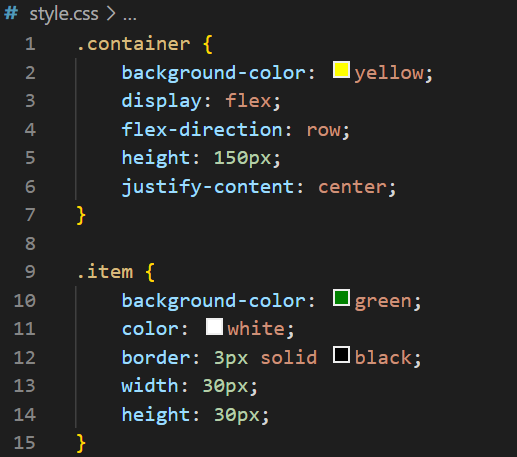Open style.css in the breadcrumb
The width and height of the screenshot is (517, 457).
tap(64, 14)
